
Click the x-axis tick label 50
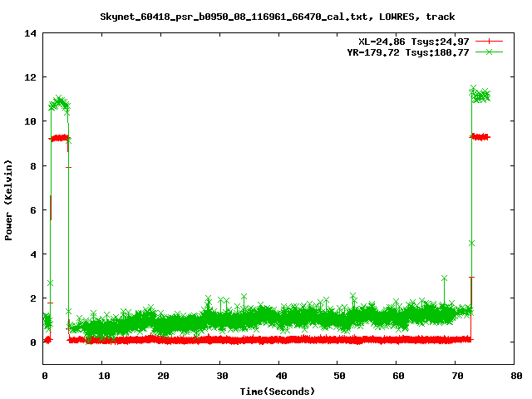coord(339,376)
